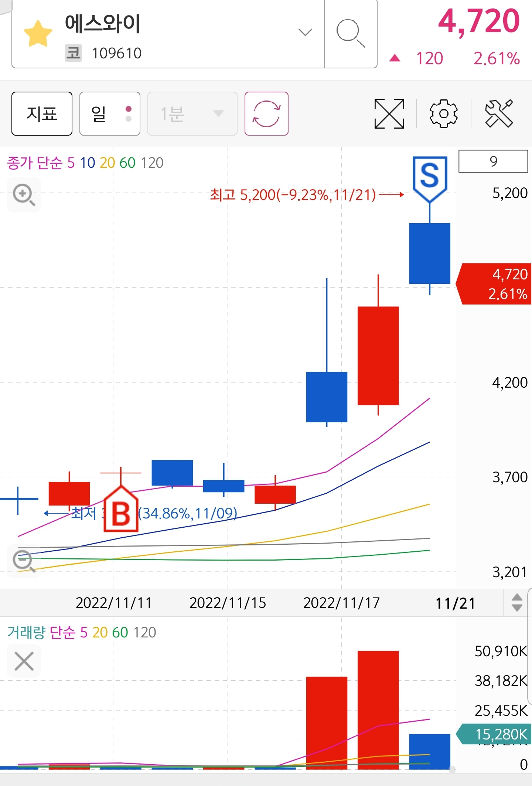Image resolution: width=532 pixels, height=786 pixels.
Task: Tap the teal 15,280K volume tag
Action: pyautogui.click(x=494, y=734)
